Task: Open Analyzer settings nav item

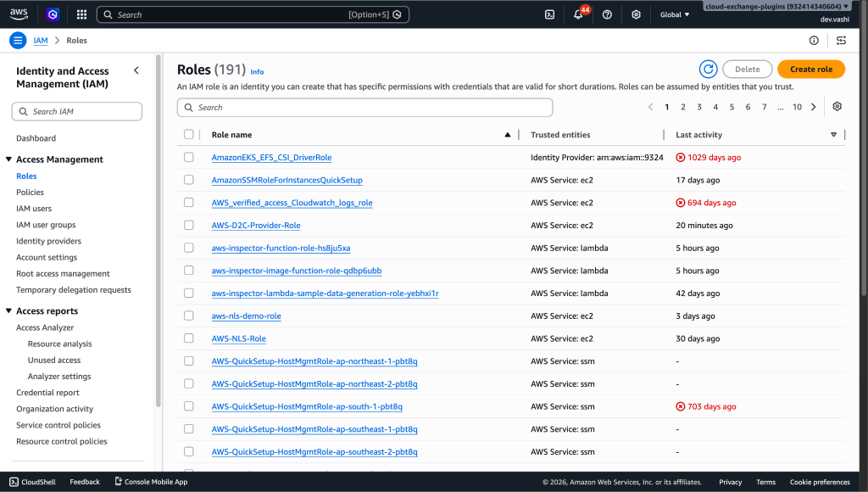Action: click(59, 376)
